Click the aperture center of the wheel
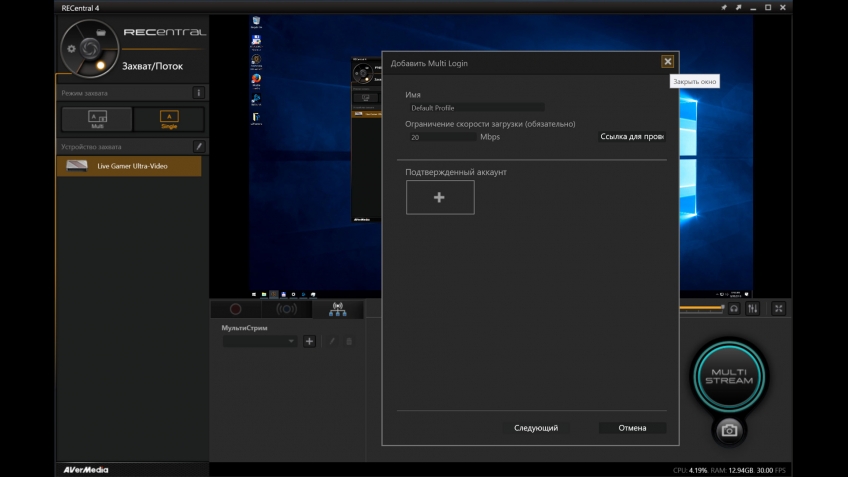The image size is (848, 477). tap(90, 49)
